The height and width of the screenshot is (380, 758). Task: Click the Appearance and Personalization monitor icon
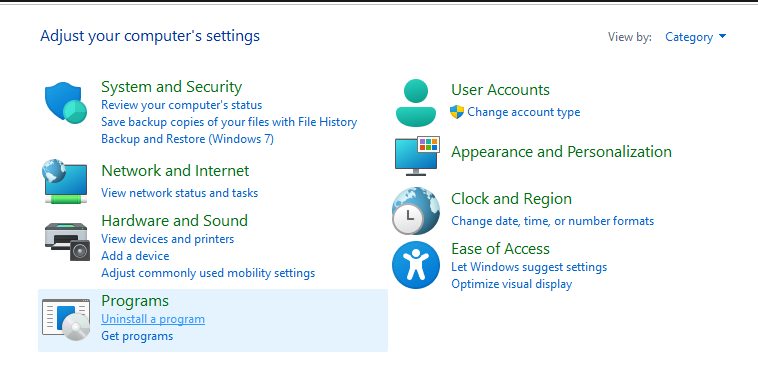[417, 156]
